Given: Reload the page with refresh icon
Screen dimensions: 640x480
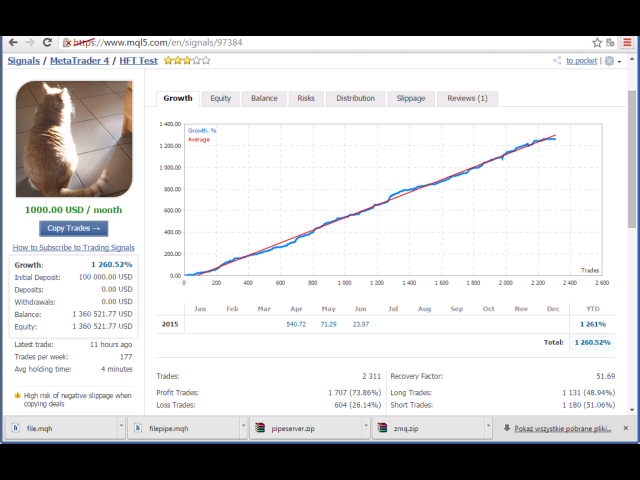Looking at the screenshot, I should pyautogui.click(x=49, y=43).
